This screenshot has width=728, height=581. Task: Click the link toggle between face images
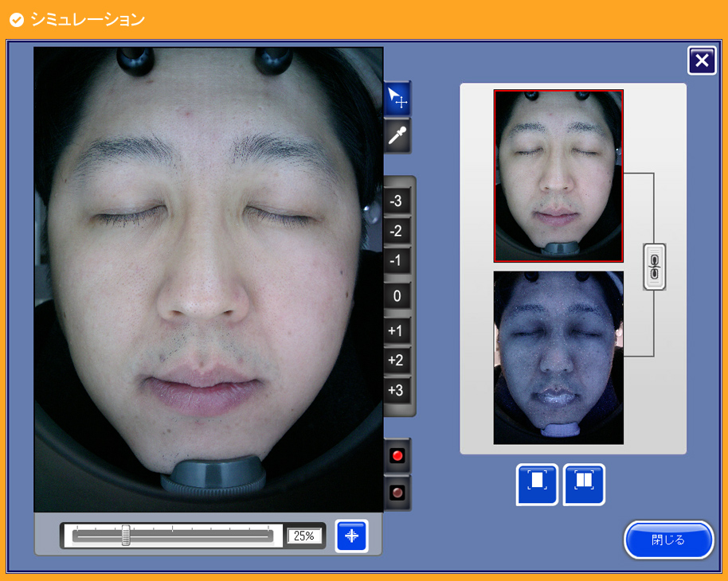654,267
